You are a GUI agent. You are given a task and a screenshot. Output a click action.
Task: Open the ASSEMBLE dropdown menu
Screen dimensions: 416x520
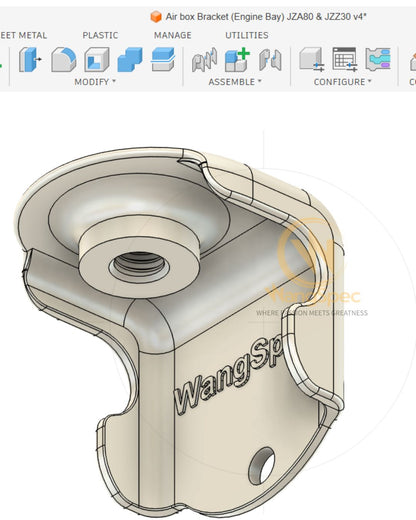click(235, 82)
